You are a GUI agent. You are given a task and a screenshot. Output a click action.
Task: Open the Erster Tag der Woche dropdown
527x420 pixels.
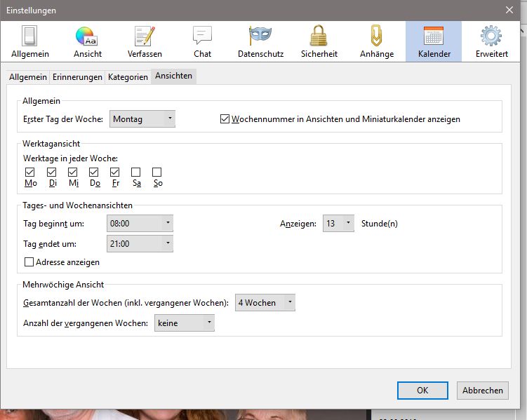pos(142,119)
